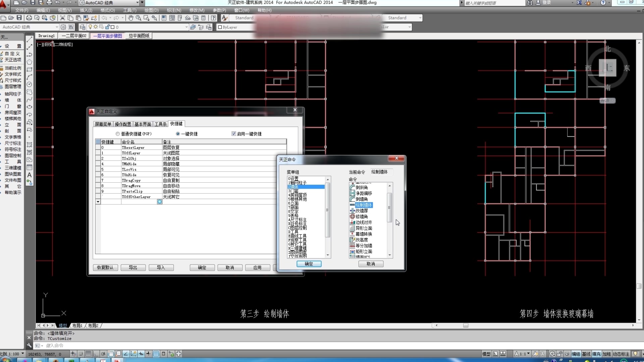Open the quick access toolbar workspace dropdown

[137, 3]
